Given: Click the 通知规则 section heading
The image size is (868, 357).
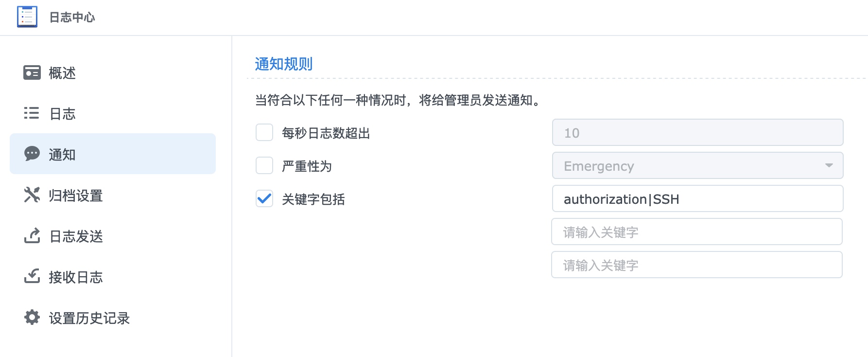Looking at the screenshot, I should (284, 64).
